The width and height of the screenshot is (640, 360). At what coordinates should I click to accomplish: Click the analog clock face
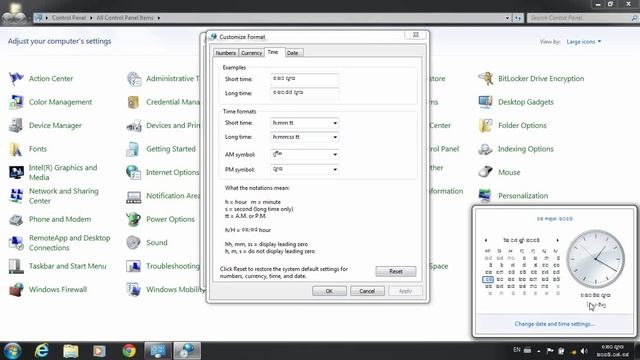pyautogui.click(x=596, y=259)
